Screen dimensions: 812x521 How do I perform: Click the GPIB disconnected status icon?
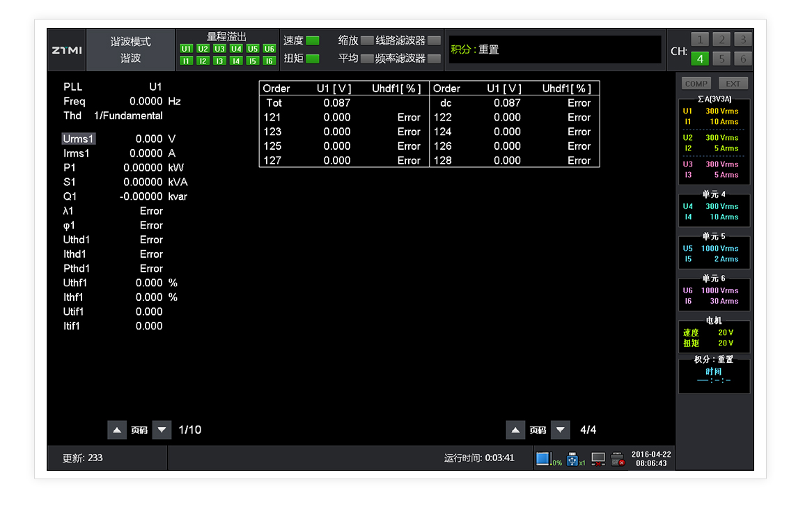tap(618, 459)
